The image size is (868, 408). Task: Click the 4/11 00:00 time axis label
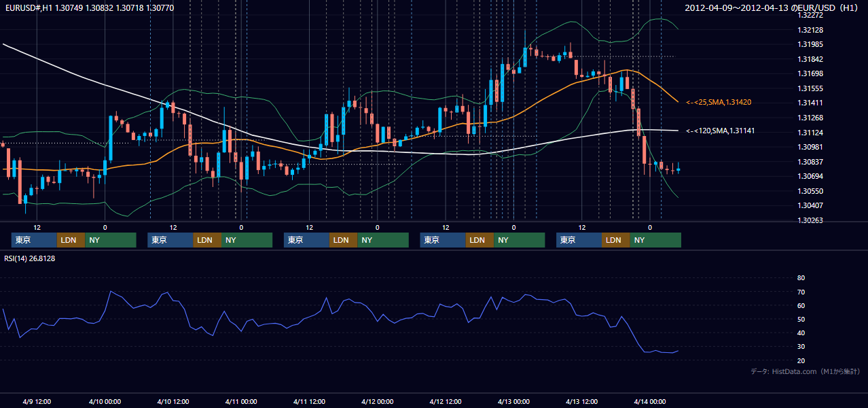tap(241, 401)
